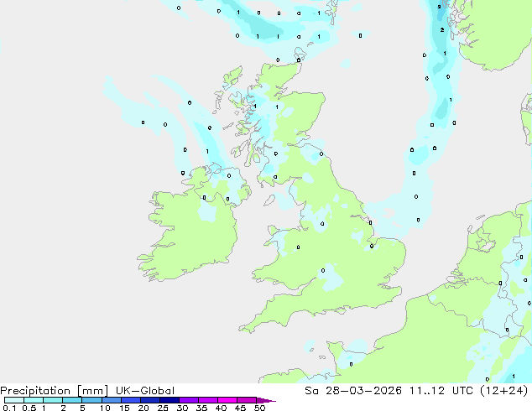Viewport: 532px width, 411px height.
Task: Click the "10" legend label
Action: point(105,408)
